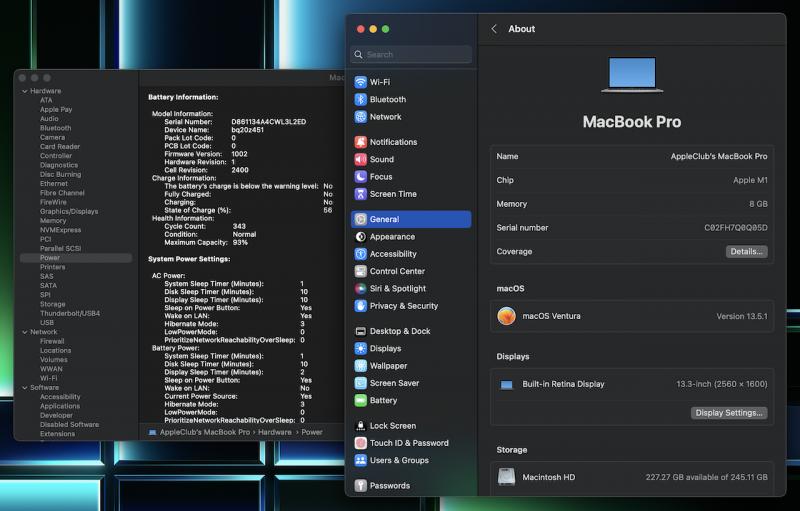Open the Displays sun icon
The height and width of the screenshot is (511, 800).
point(361,349)
